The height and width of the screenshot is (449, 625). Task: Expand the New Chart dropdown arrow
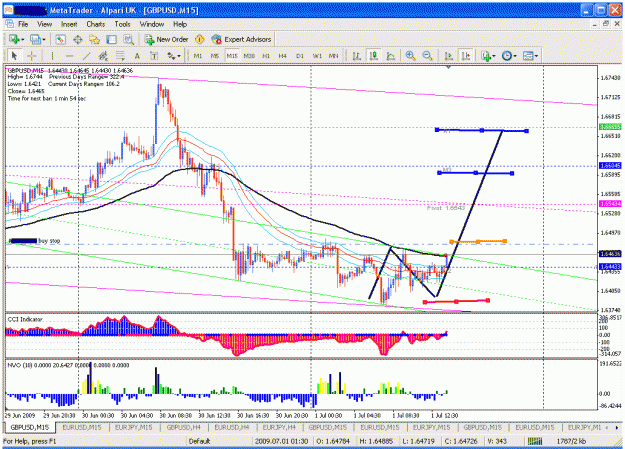pyautogui.click(x=22, y=39)
